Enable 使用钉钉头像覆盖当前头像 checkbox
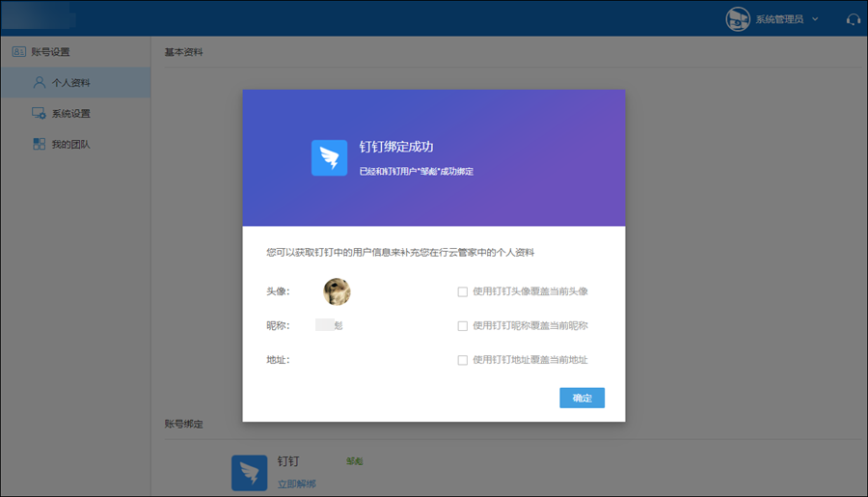Image resolution: width=868 pixels, height=497 pixels. point(462,292)
